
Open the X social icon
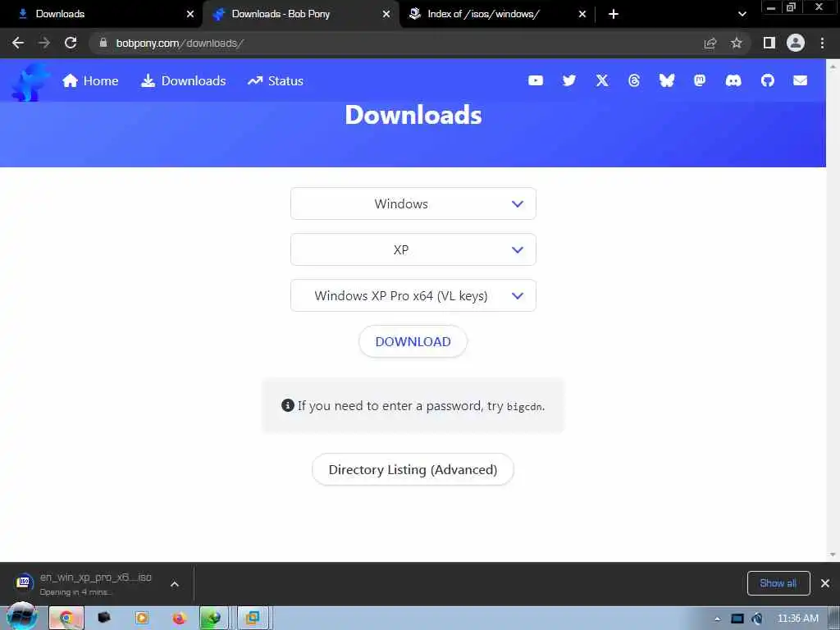[x=602, y=80]
